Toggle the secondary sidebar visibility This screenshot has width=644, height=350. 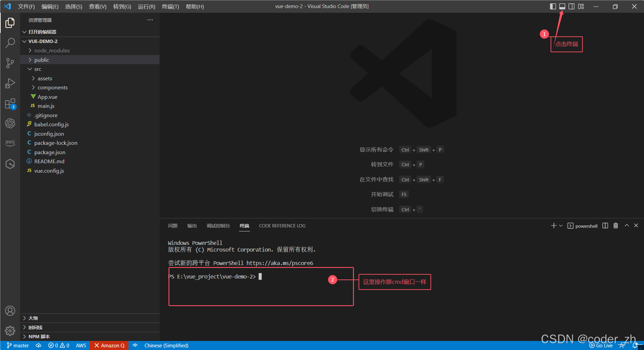click(571, 6)
